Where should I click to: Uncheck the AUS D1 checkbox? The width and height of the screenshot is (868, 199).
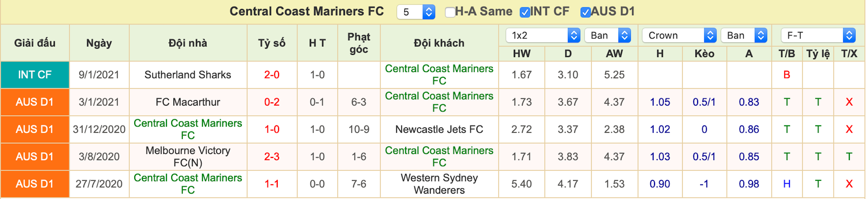point(585,12)
